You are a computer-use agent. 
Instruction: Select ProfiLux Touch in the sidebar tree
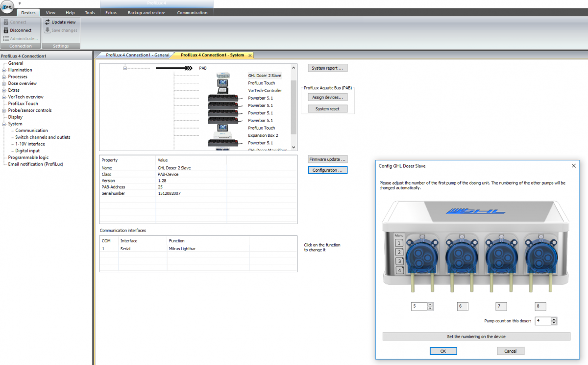pos(23,104)
